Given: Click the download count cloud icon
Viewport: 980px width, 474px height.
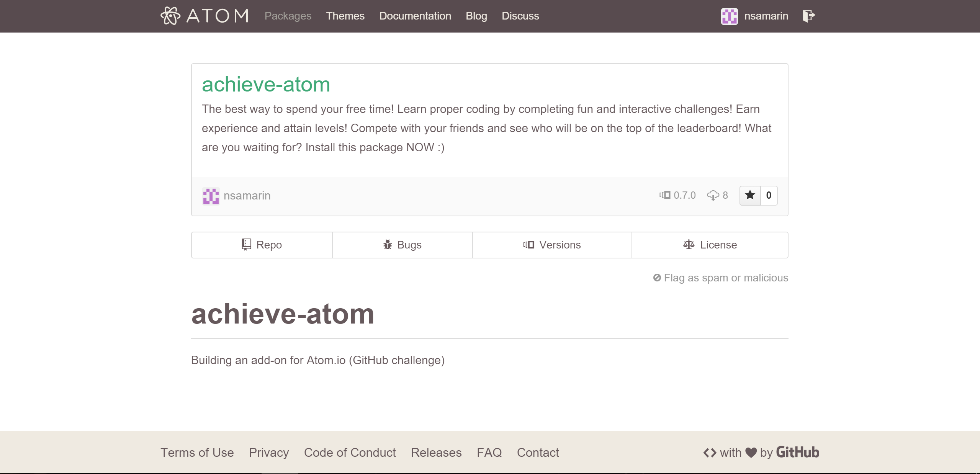Looking at the screenshot, I should (x=713, y=195).
